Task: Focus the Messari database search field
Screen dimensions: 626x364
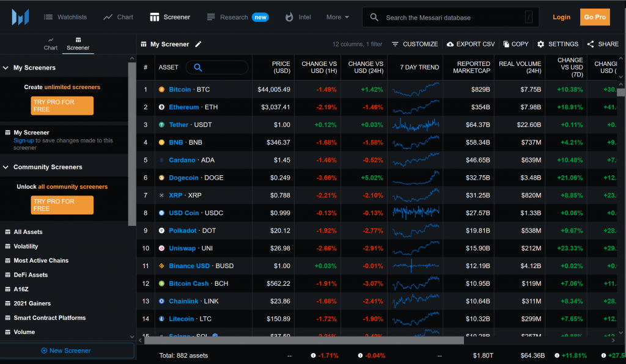Action: coord(451,17)
